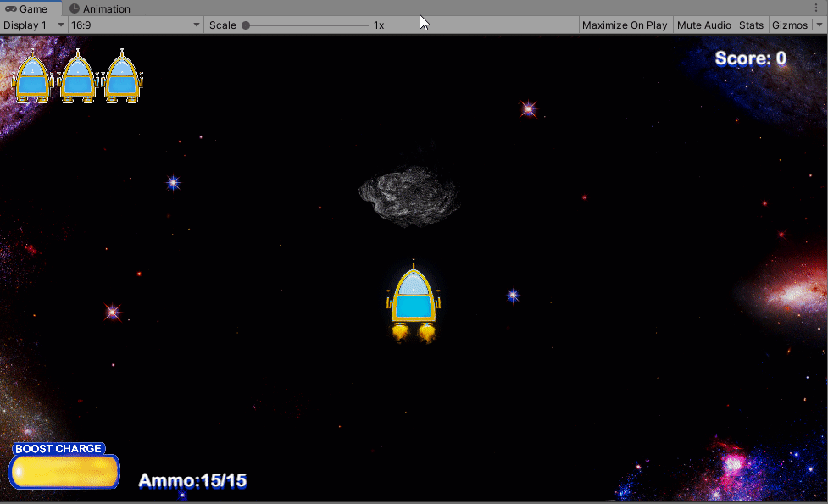The image size is (828, 504).
Task: Open the Animation tab
Action: [100, 8]
